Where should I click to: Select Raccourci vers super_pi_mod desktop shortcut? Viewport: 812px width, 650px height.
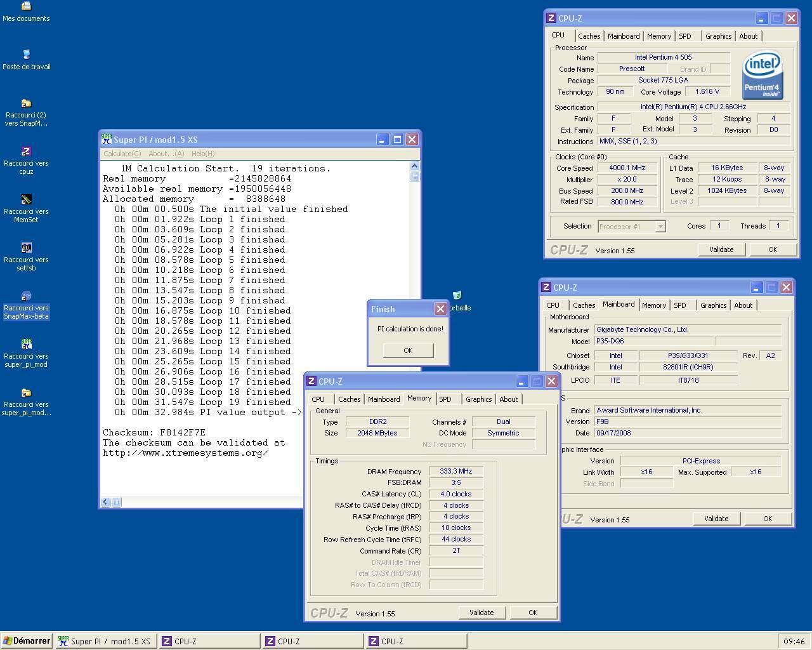(x=26, y=354)
